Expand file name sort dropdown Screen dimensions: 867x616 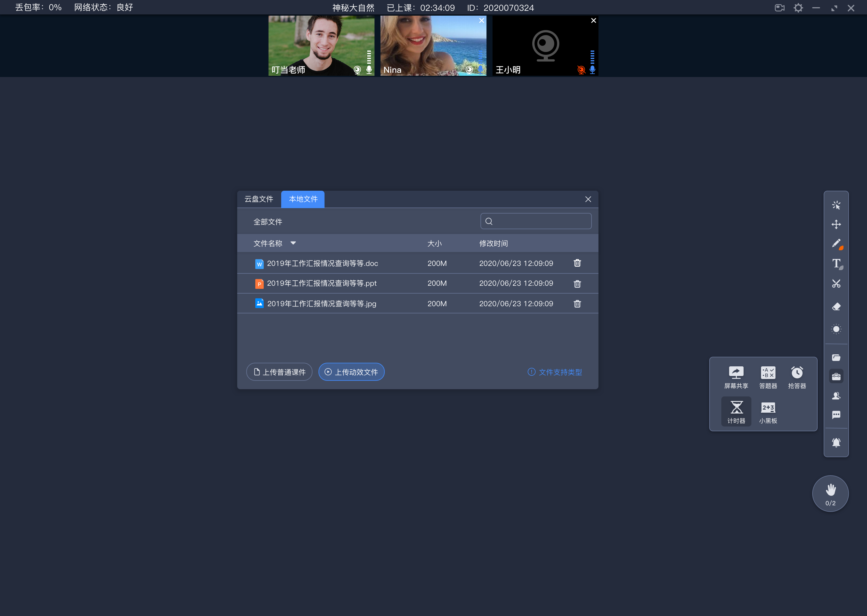293,243
